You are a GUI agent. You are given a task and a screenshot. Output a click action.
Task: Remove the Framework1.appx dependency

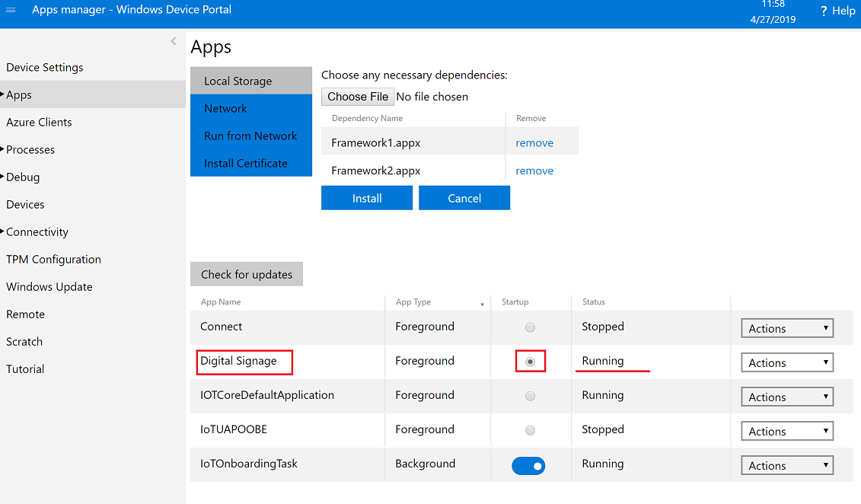pos(534,143)
